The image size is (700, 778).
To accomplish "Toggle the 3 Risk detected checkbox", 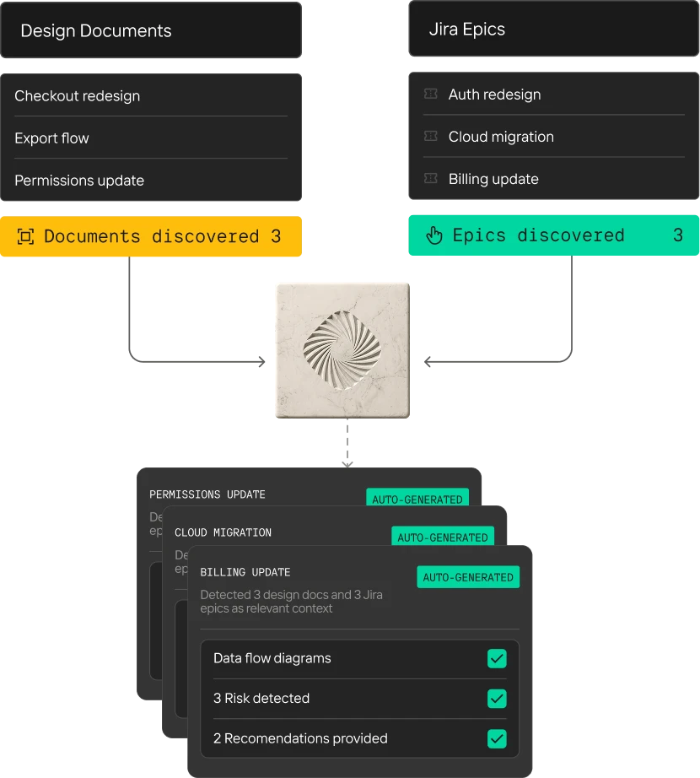I will 497,699.
